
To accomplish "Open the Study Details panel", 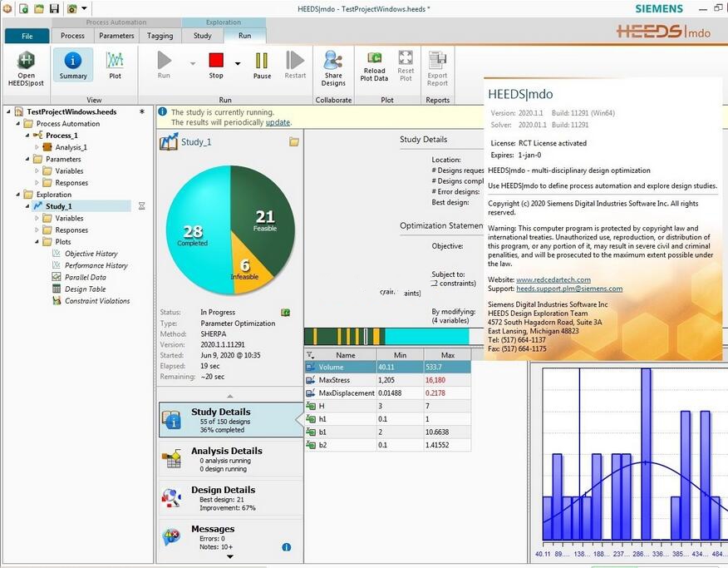I will [x=231, y=420].
